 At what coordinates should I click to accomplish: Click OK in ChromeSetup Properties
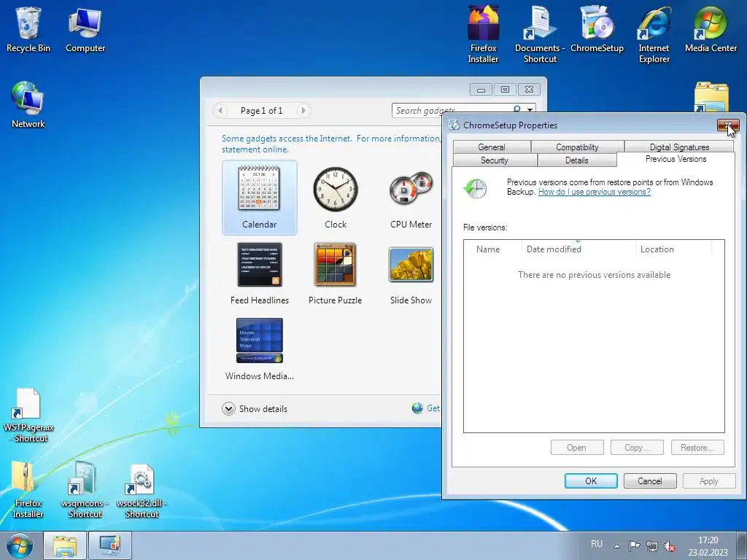pos(591,481)
